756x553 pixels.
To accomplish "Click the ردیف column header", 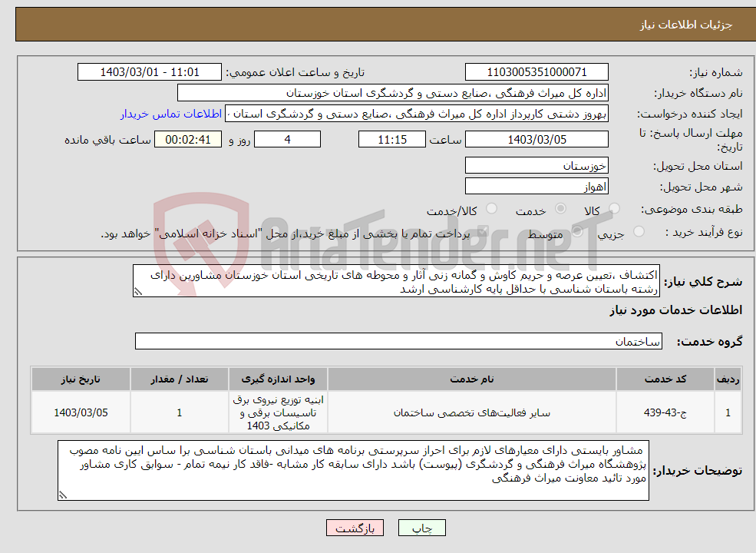I will coord(728,379).
